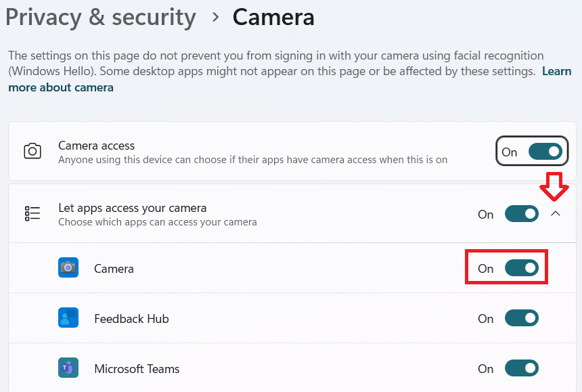Image resolution: width=582 pixels, height=392 pixels.
Task: Open the Learn more about camera link
Action: [x=61, y=87]
